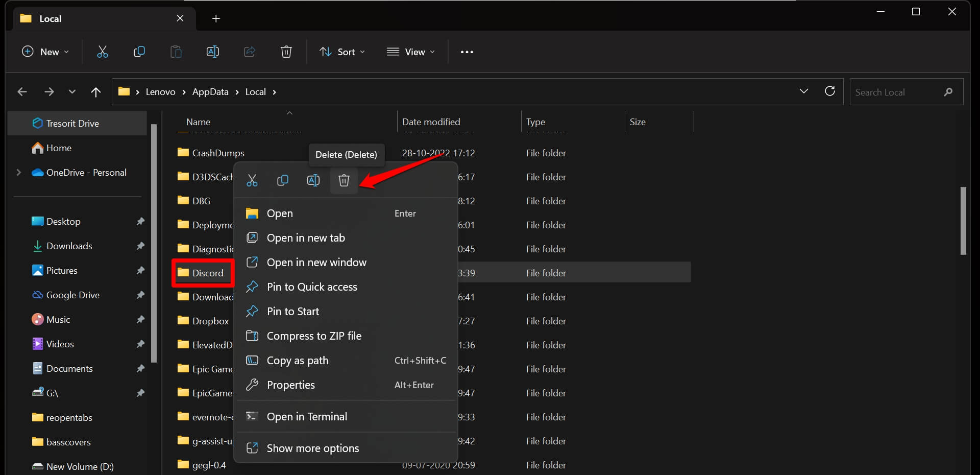Image resolution: width=980 pixels, height=475 pixels.
Task: Open Downloads in the navigation pane
Action: click(69, 246)
